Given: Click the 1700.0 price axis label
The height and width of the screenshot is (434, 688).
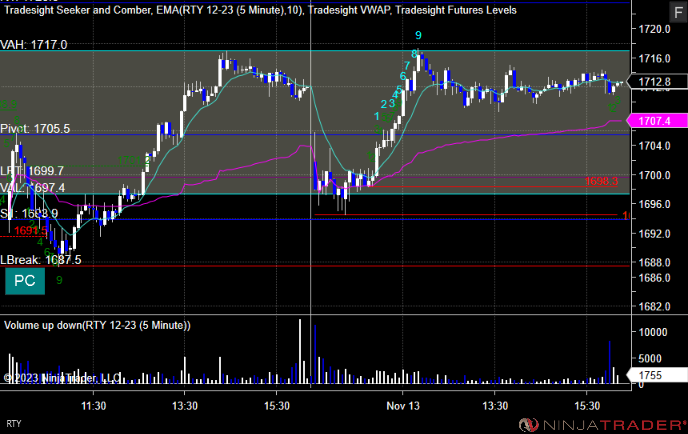Looking at the screenshot, I should click(x=654, y=175).
